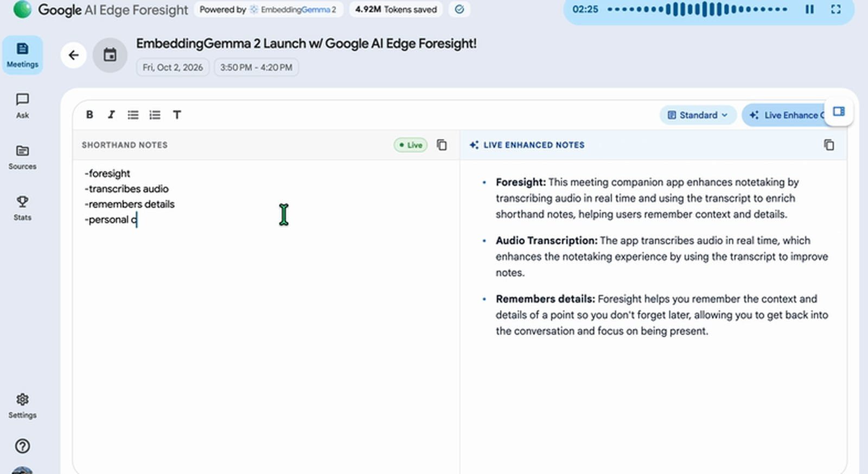Enter fullscreen with the expand icon
The height and width of the screenshot is (474, 868).
pos(836,9)
